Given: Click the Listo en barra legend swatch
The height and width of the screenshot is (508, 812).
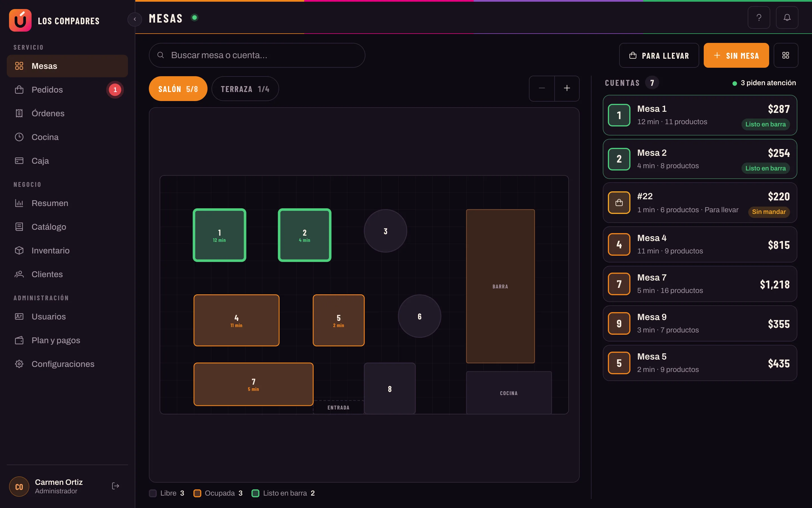Looking at the screenshot, I should (255, 493).
